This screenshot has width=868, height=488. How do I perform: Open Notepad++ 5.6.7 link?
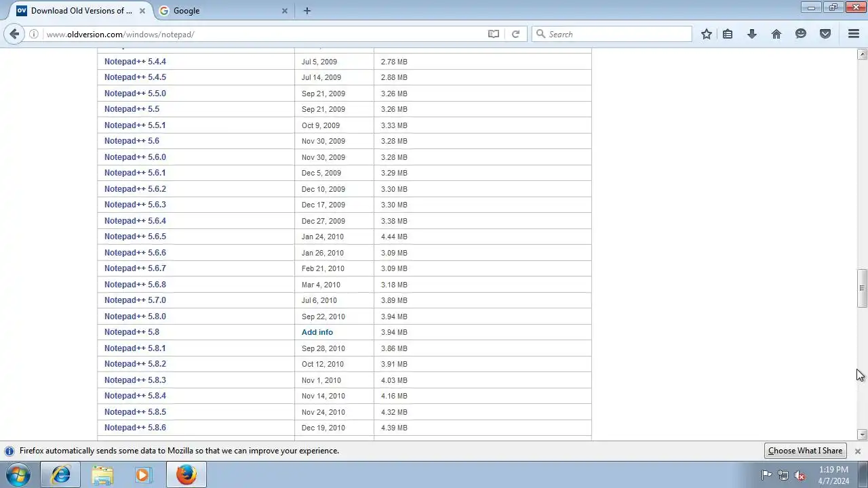point(135,268)
